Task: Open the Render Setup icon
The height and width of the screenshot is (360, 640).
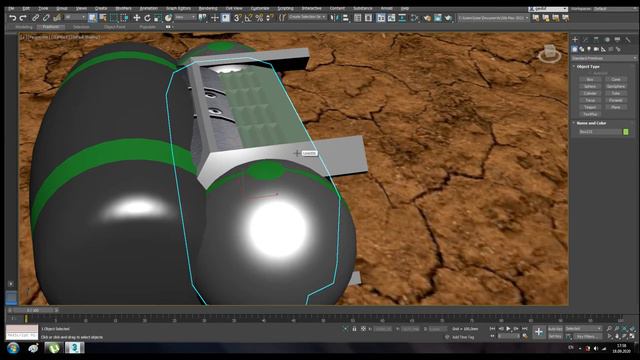Action: (x=427, y=18)
